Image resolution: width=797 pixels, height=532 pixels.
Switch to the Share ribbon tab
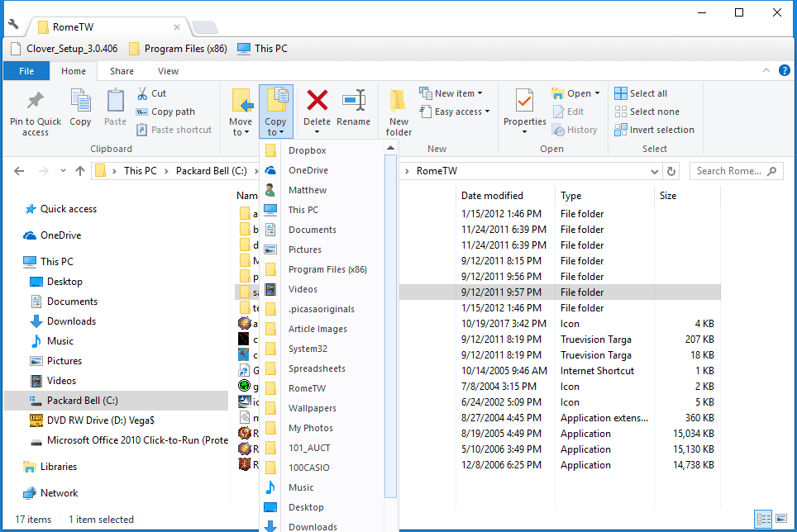click(x=122, y=71)
